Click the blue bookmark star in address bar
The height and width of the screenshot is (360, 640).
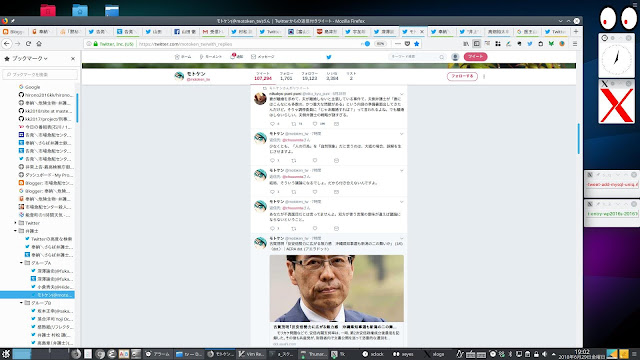pos(417,44)
